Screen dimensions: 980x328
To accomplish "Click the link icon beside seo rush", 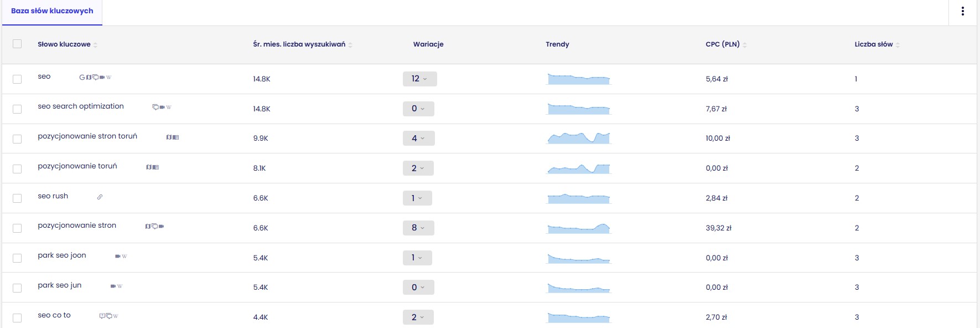I will [100, 197].
